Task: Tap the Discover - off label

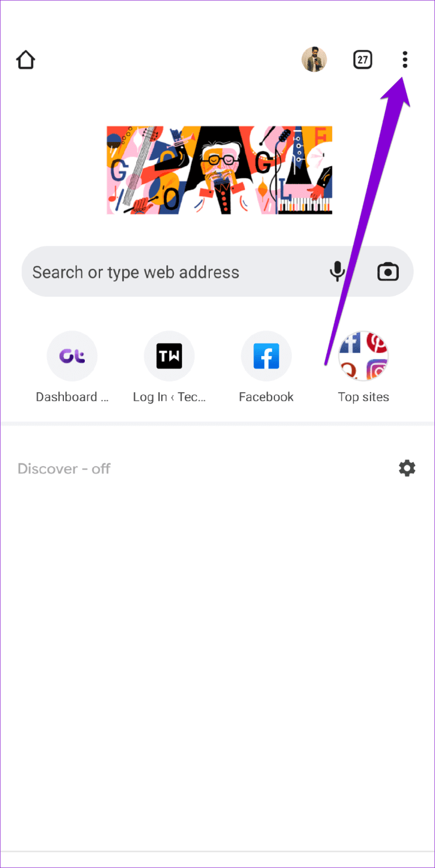Action: click(64, 468)
